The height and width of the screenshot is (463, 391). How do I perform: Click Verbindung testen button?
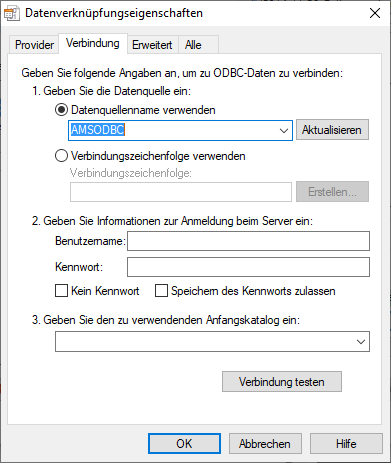pos(282,382)
